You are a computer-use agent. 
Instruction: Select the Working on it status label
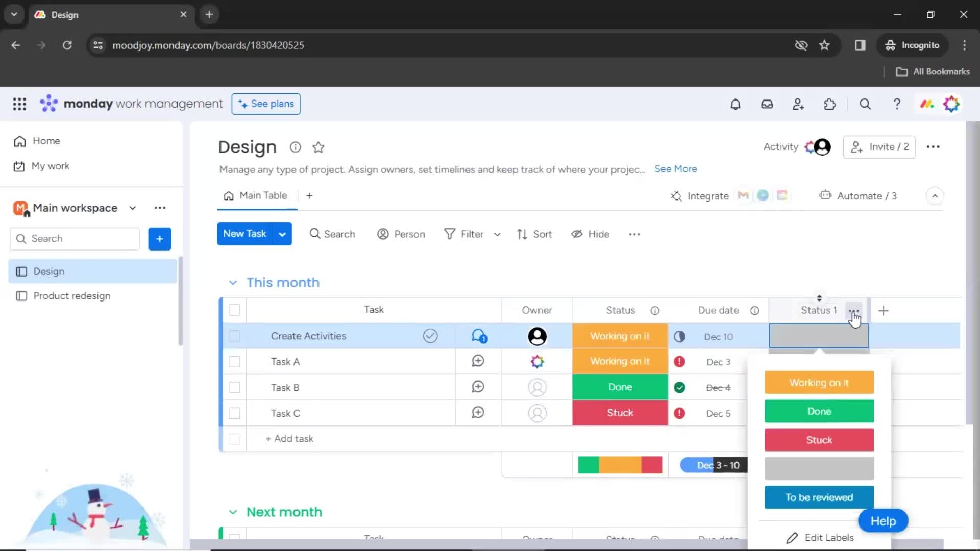[819, 382]
